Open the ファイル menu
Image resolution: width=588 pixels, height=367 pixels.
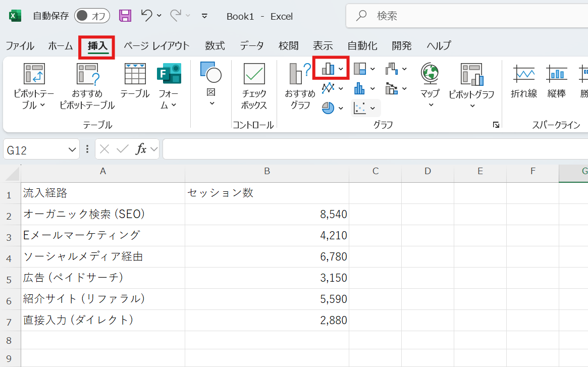[x=20, y=45]
